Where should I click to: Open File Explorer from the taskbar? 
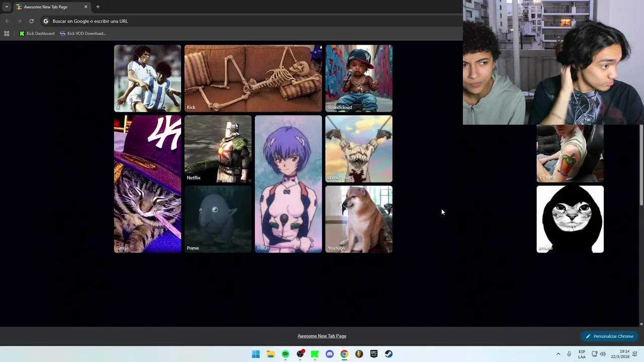[271, 354]
